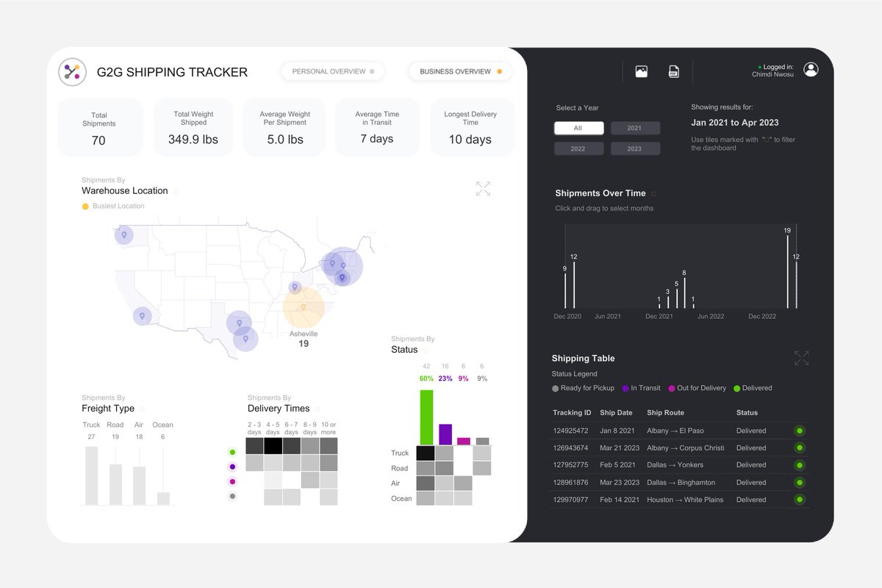The width and height of the screenshot is (882, 588).
Task: Toggle Ready for Pickup in Status Legend
Action: point(583,388)
